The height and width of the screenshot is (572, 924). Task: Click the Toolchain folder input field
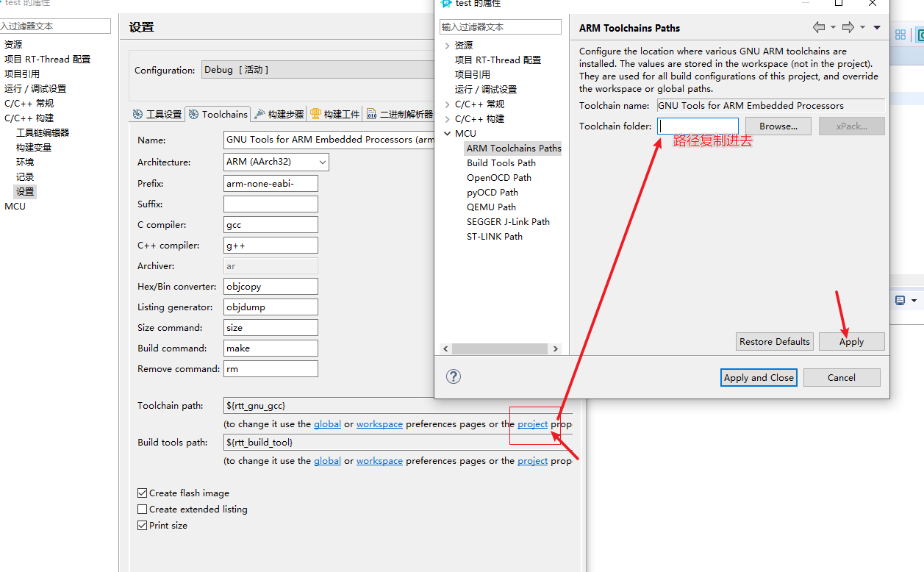pyautogui.click(x=698, y=126)
